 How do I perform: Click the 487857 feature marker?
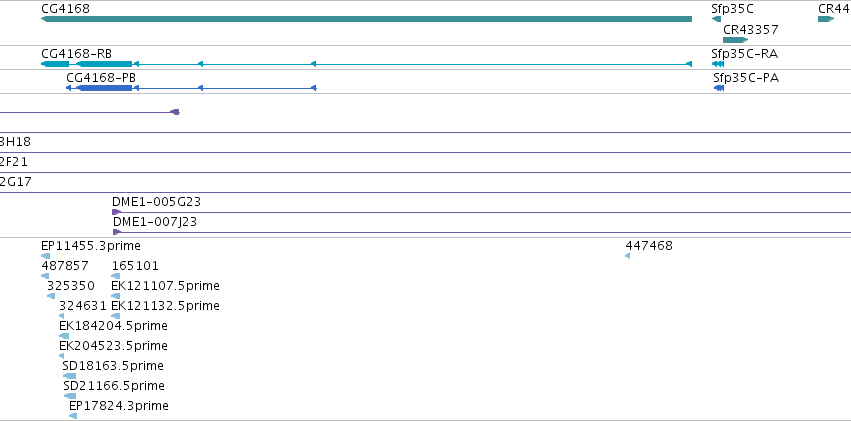click(45, 276)
